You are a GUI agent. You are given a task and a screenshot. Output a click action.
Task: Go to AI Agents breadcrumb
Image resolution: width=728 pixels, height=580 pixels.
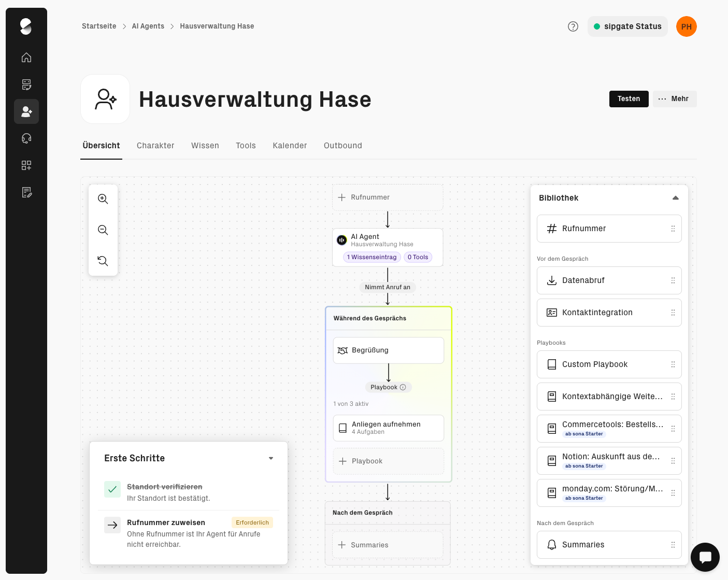[148, 26]
